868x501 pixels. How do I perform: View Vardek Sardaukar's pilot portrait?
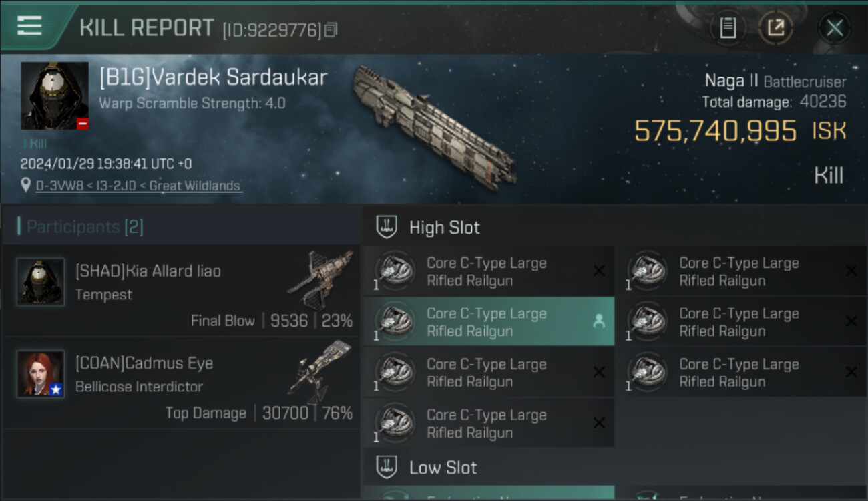pyautogui.click(x=55, y=96)
